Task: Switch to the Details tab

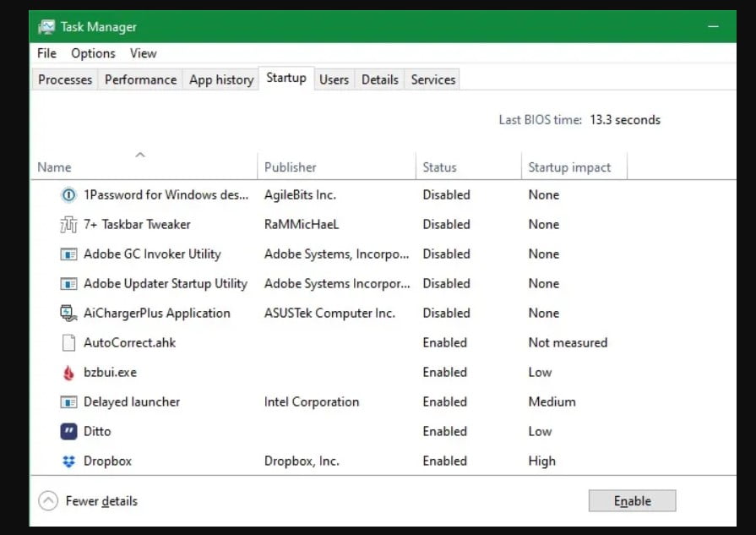Action: [x=380, y=79]
